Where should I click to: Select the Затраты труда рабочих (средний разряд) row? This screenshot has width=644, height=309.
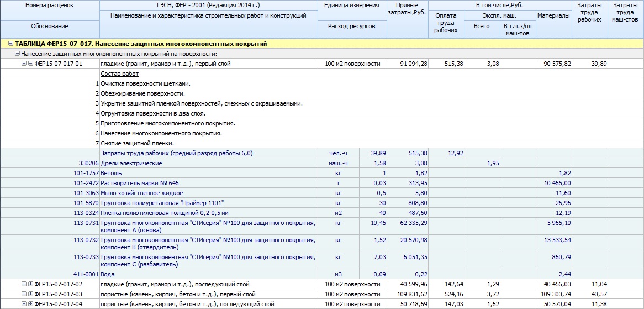(322, 153)
